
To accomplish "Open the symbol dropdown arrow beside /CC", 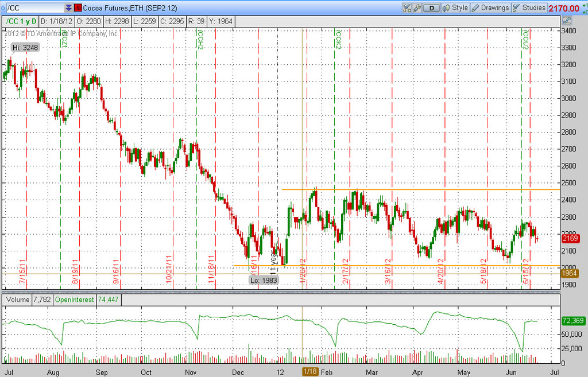I will [68, 8].
